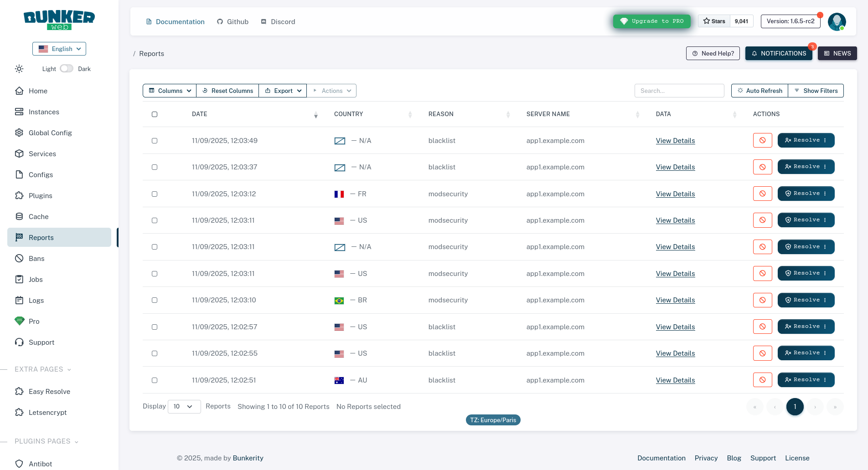Expand the Columns dropdown
This screenshot has height=470, width=868.
(x=170, y=91)
